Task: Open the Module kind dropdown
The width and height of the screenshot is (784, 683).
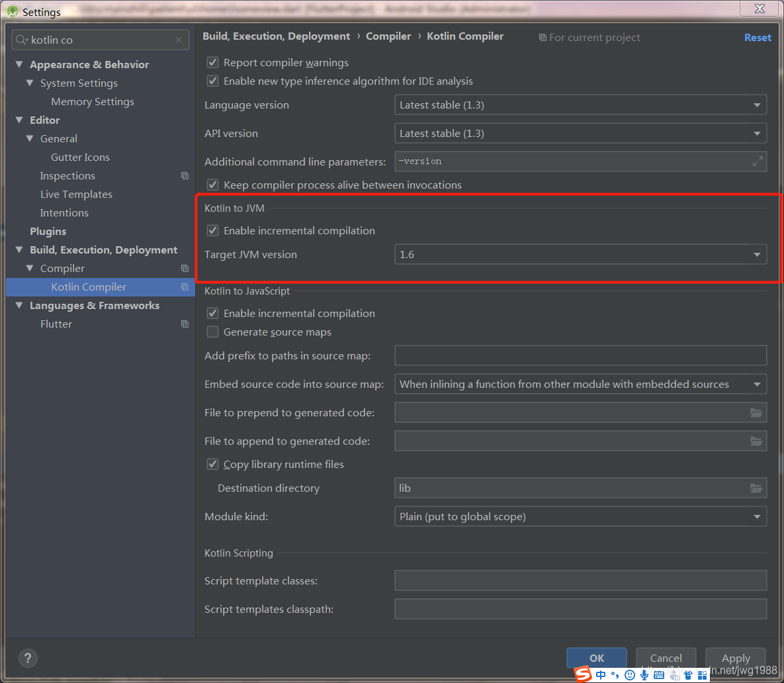Action: 580,516
